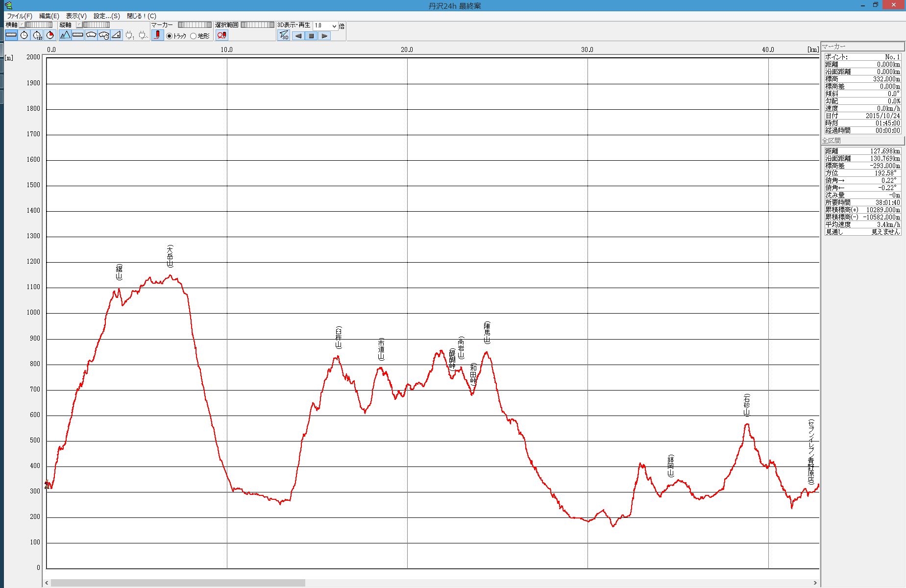Click the 沿面距離 130.769km value
Viewport: 906px width, 588px height.
pyautogui.click(x=885, y=158)
